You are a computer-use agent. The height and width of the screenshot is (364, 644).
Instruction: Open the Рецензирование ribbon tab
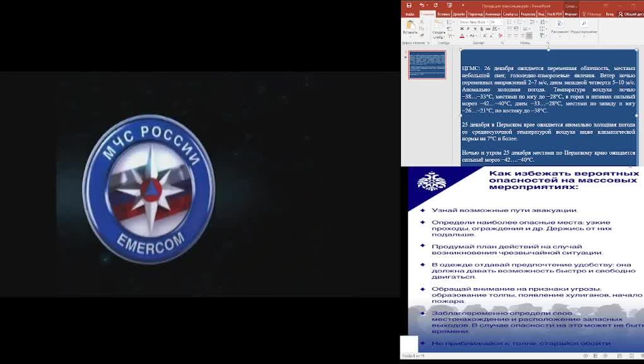[528, 14]
